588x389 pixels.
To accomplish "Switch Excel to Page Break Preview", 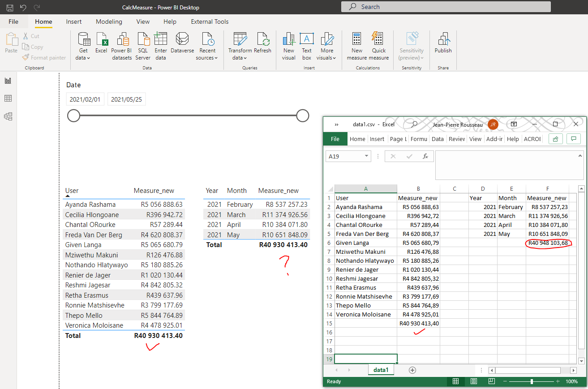I will (491, 381).
